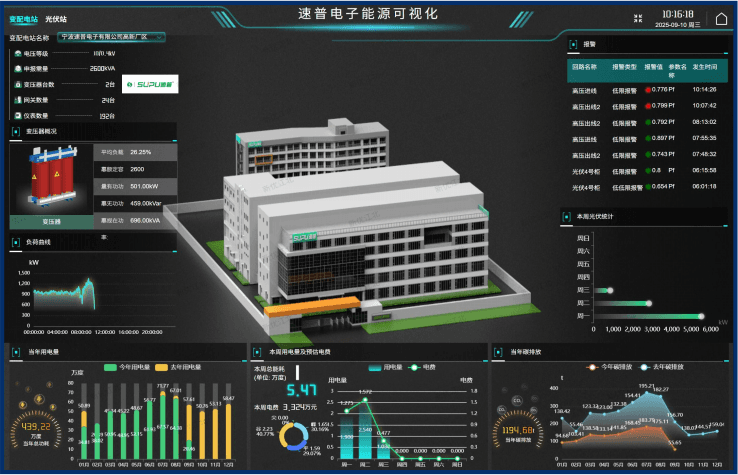Toggle the 电费 line legend

(x=420, y=367)
